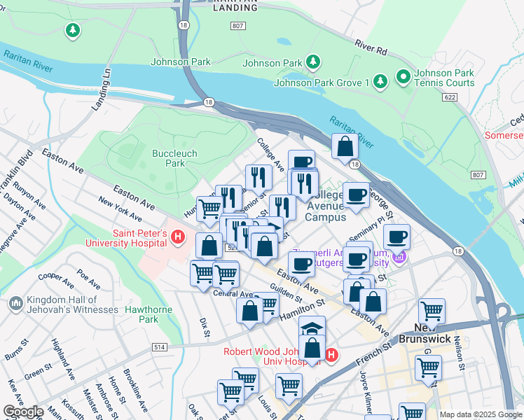Click shopping bag marker east of Saint Peter's Hospital
524x420 pixels.
pos(209,247)
